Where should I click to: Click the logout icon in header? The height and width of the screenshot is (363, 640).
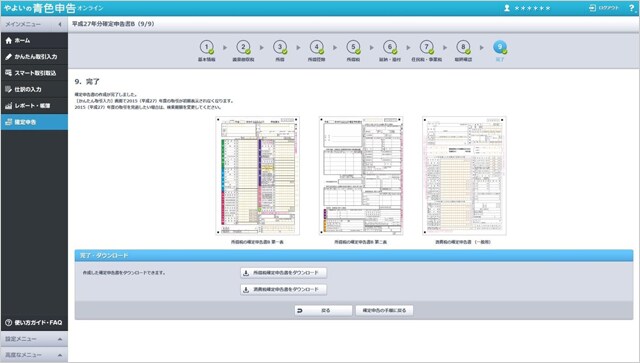click(593, 8)
